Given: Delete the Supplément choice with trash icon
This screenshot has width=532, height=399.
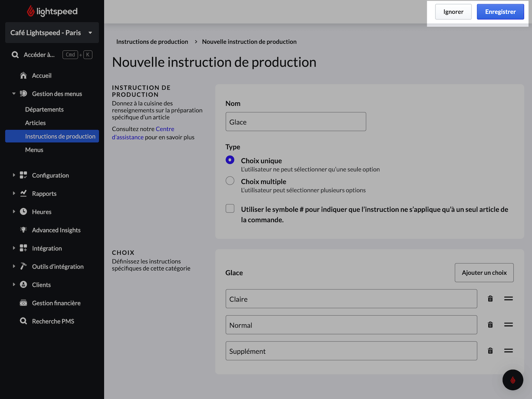Looking at the screenshot, I should (490, 351).
